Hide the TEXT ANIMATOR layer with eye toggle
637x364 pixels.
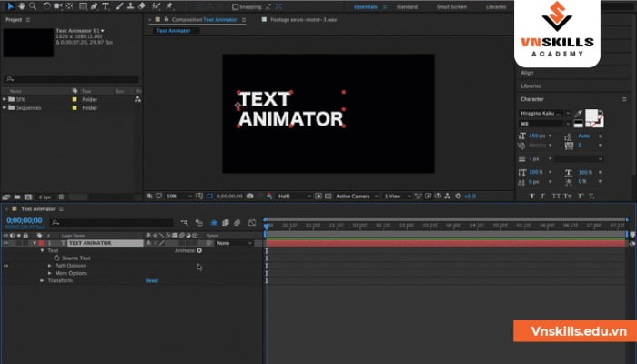pyautogui.click(x=6, y=243)
